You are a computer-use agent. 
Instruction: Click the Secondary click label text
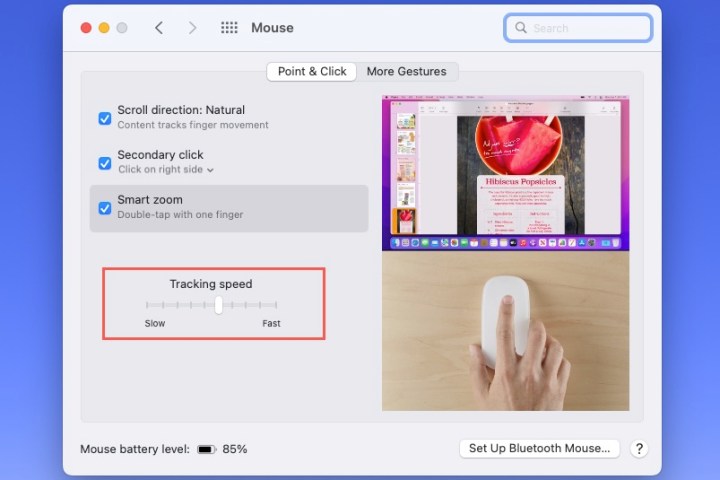[160, 155]
